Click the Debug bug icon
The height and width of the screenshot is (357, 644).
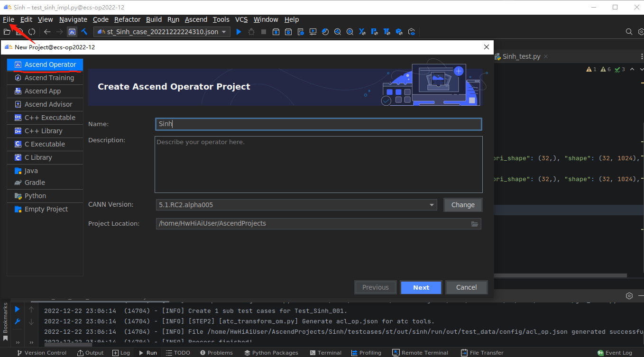(x=251, y=32)
